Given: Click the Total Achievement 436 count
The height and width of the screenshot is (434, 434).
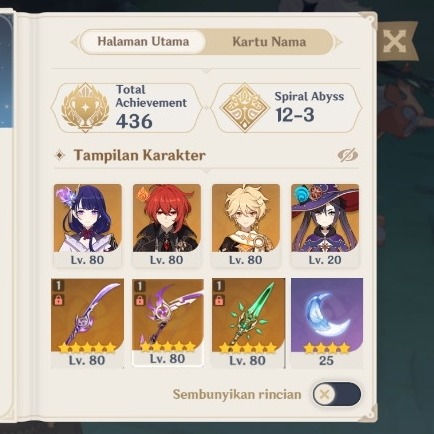Looking at the screenshot, I should click(x=151, y=107).
